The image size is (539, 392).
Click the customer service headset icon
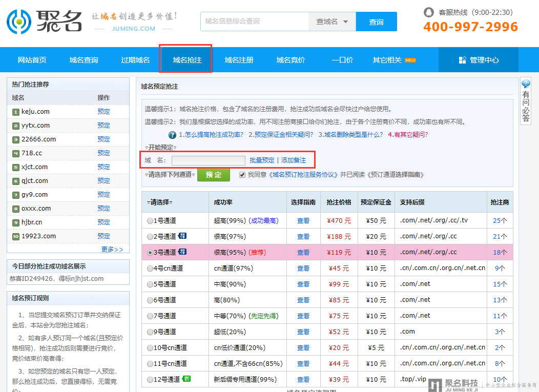(428, 12)
